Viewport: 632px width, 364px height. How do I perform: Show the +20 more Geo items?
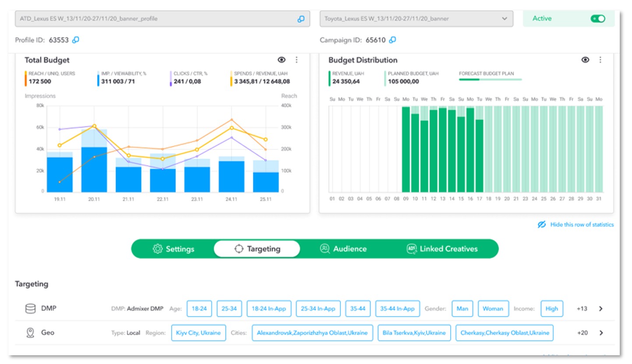click(582, 333)
